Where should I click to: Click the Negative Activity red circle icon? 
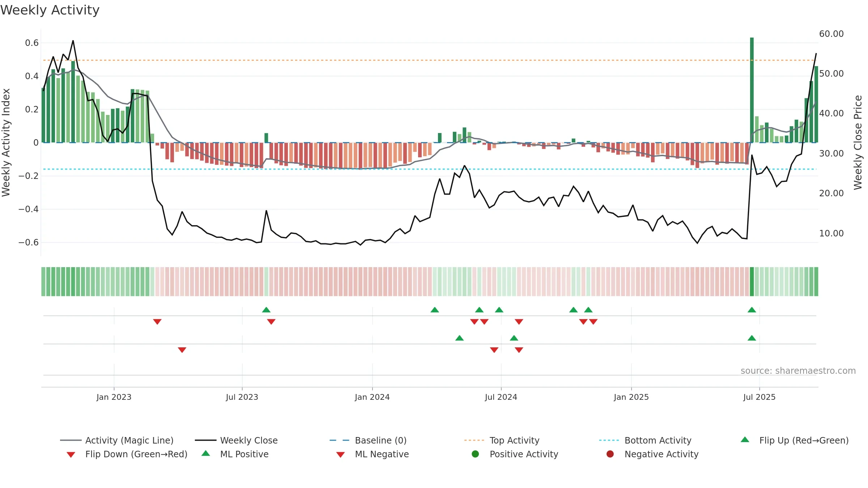tap(610, 454)
